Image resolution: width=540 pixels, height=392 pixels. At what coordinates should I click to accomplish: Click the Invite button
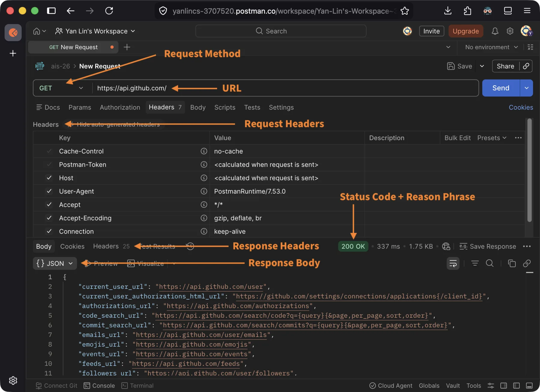(x=431, y=31)
